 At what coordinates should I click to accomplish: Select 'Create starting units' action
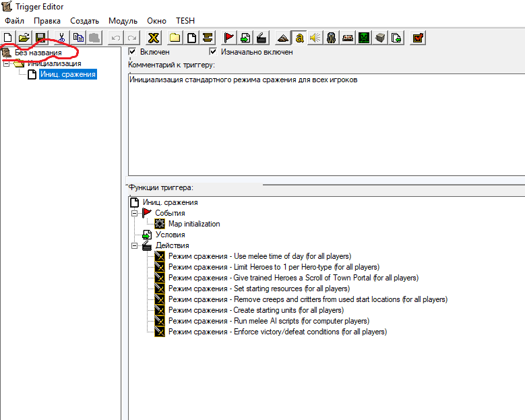(256, 310)
